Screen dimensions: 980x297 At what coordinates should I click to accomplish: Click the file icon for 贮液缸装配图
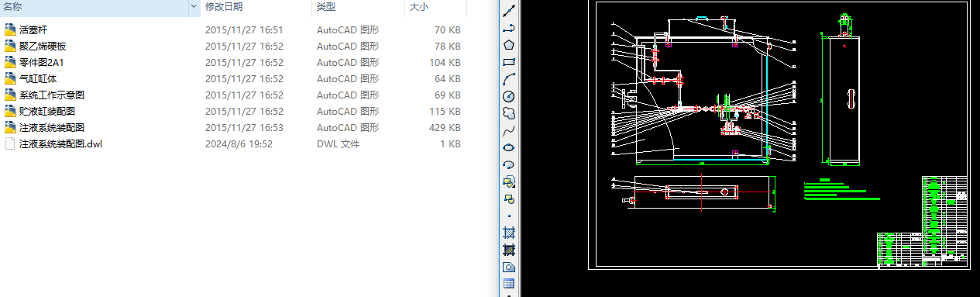[x=9, y=112]
